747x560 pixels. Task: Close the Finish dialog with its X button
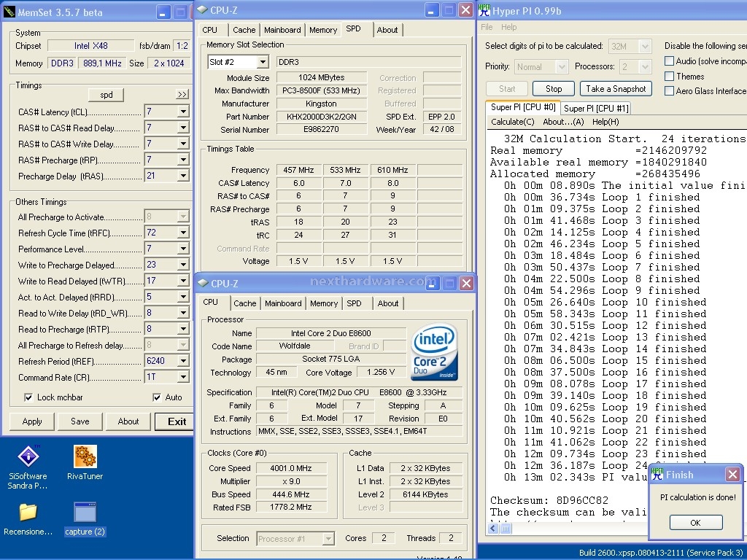tap(732, 474)
